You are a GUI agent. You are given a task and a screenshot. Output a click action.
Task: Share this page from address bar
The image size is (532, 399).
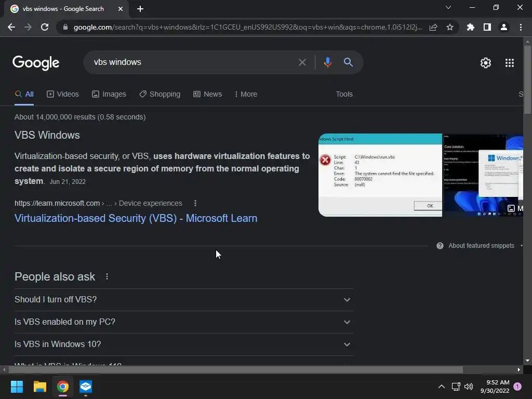coord(433,27)
